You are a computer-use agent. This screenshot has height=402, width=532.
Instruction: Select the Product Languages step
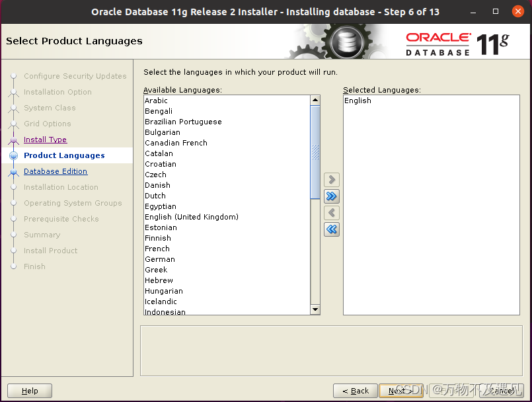pos(64,155)
